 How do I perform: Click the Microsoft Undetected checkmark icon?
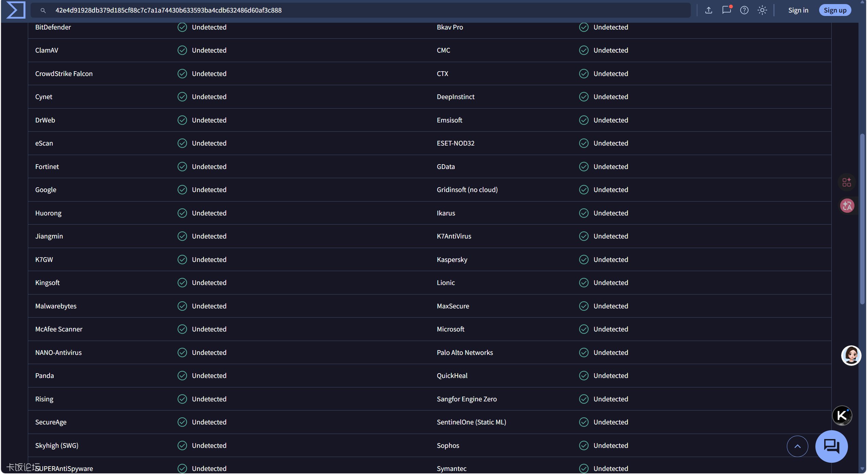coord(584,329)
